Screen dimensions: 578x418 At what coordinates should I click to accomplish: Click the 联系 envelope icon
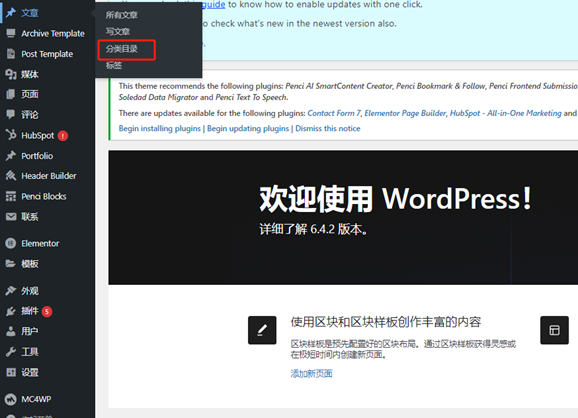pos(11,217)
